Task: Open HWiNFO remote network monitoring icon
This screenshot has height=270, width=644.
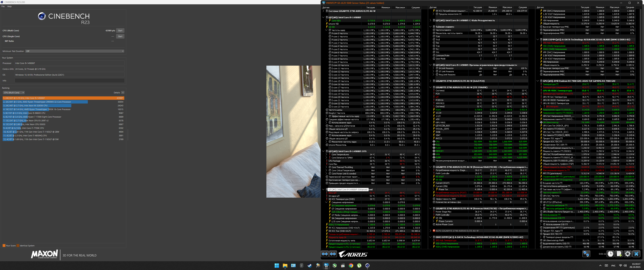Action: (586, 254)
